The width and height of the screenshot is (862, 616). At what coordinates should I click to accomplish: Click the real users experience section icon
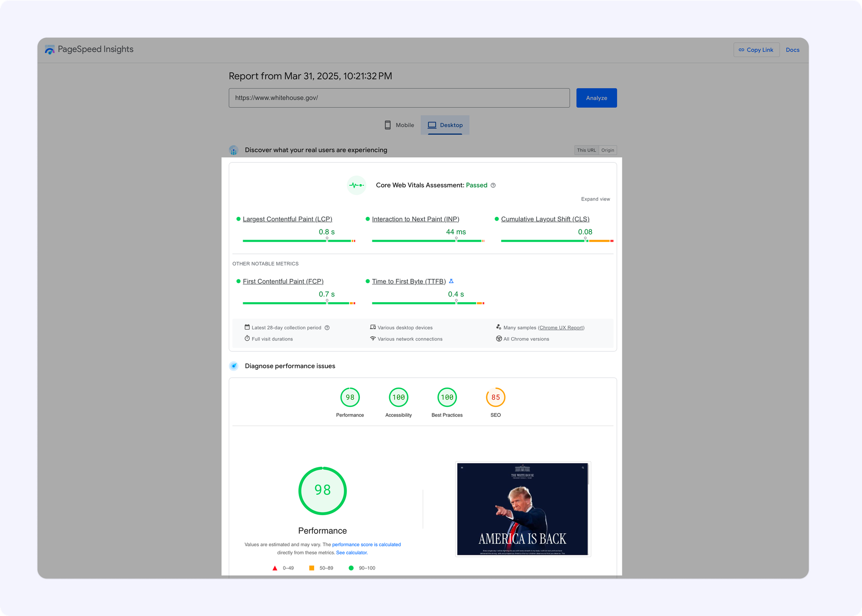click(234, 150)
